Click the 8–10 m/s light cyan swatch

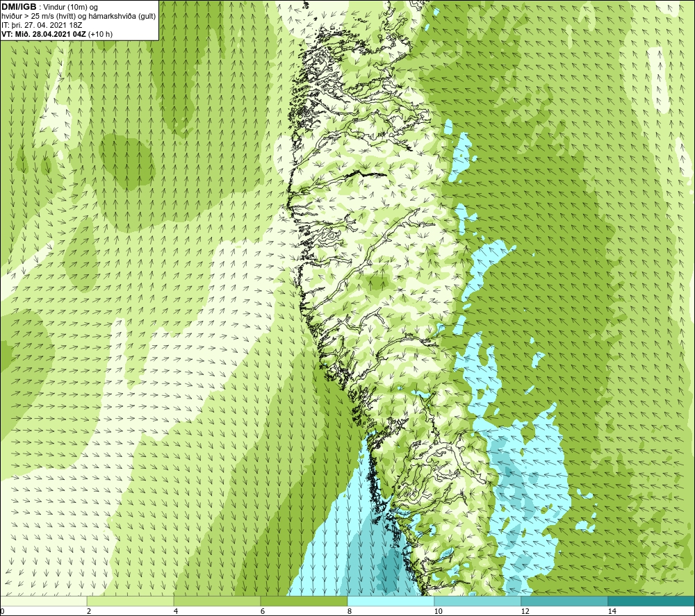pos(391,601)
